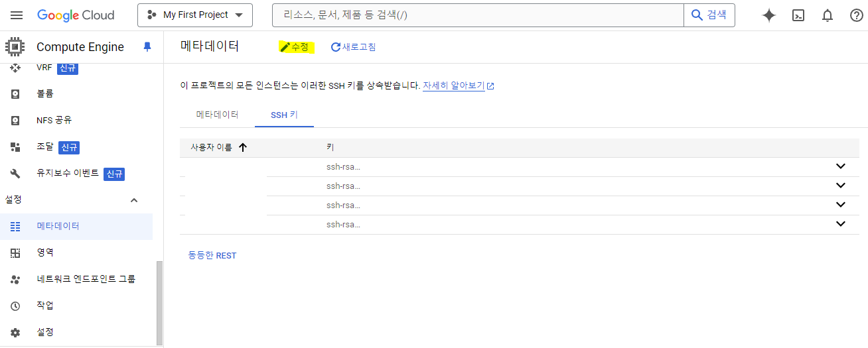
Task: Click the 유지보수 이벤트 wrench icon
Action: [x=15, y=174]
